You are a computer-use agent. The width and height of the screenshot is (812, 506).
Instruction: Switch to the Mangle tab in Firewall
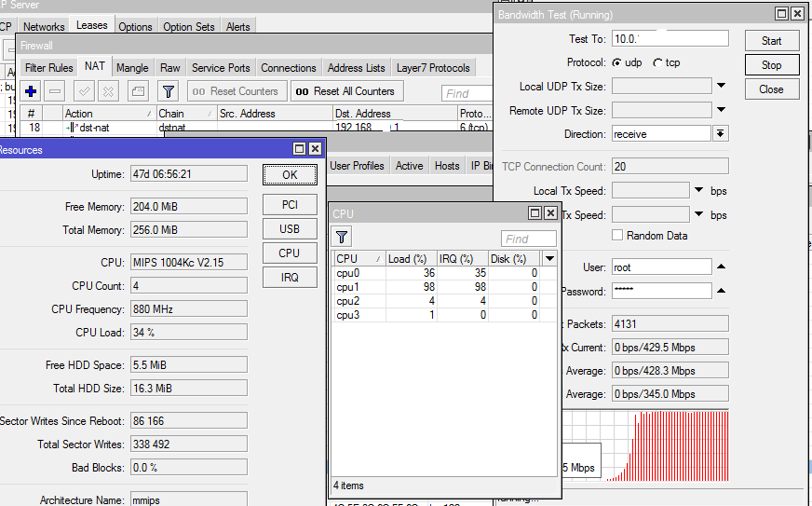click(132, 68)
